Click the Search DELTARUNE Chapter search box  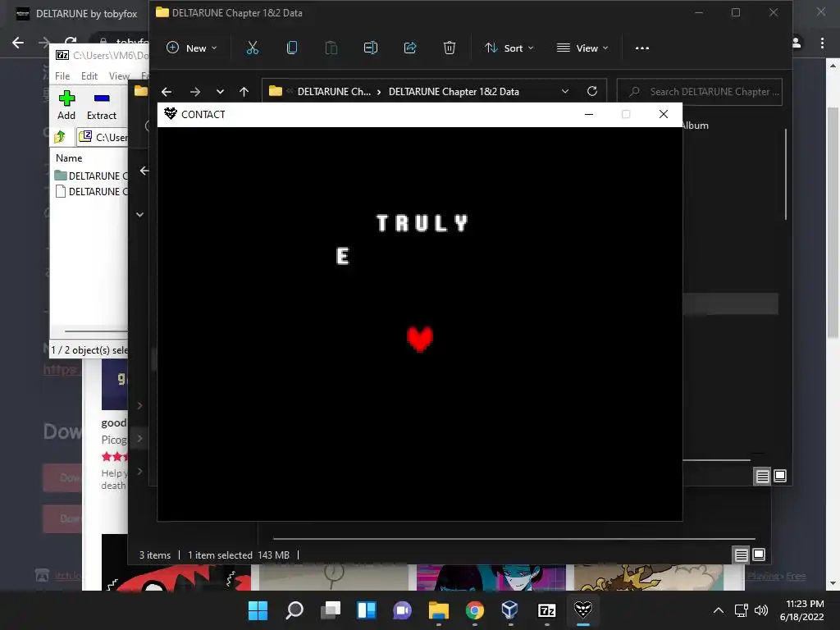click(x=699, y=92)
